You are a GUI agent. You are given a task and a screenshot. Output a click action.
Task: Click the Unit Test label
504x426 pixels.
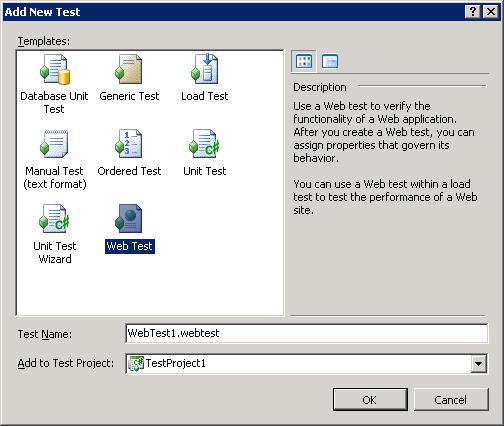click(x=205, y=171)
